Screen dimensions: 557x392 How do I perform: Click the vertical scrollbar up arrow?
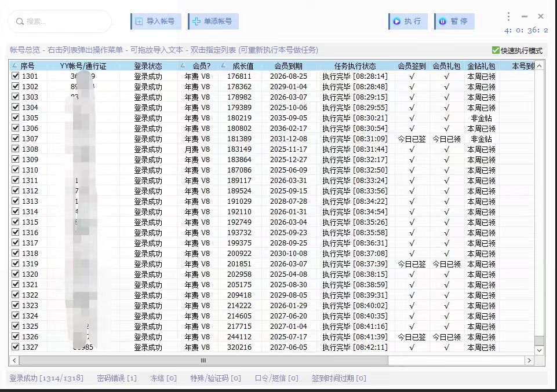539,66
